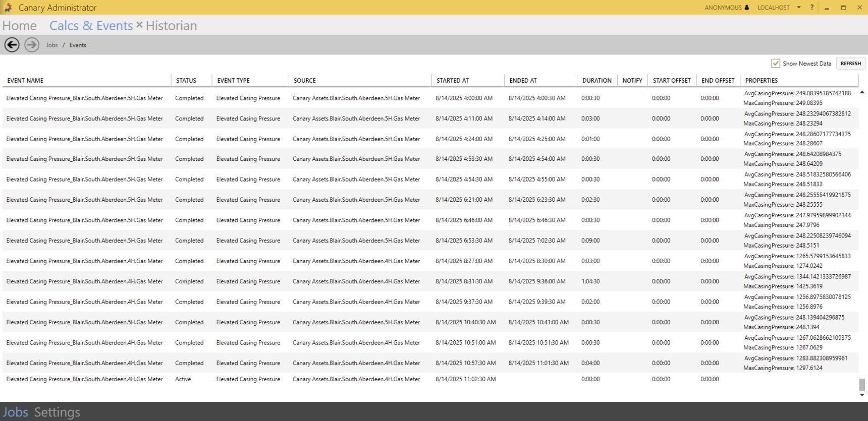This screenshot has height=421, width=868.
Task: Close the Calcs & Events tab
Action: click(139, 25)
